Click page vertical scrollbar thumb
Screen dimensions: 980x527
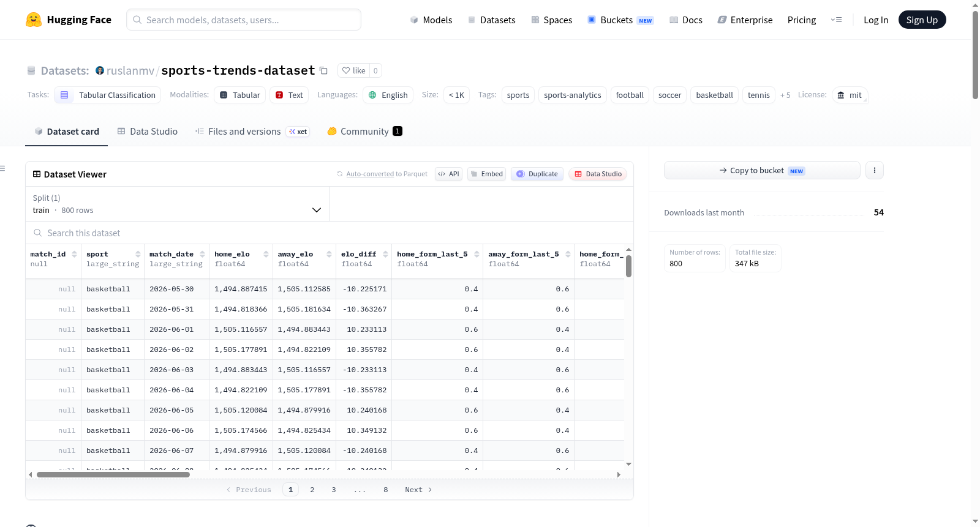(x=975, y=55)
